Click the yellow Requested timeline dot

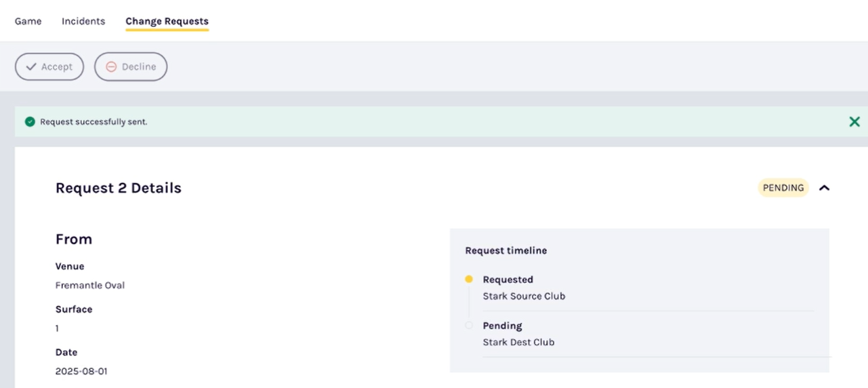click(469, 279)
